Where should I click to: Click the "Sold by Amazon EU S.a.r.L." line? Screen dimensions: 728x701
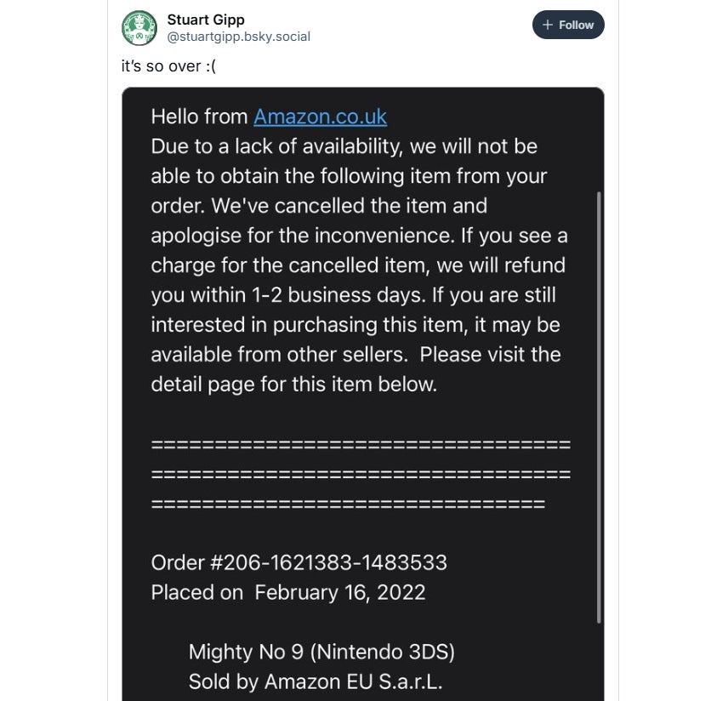coord(314,681)
